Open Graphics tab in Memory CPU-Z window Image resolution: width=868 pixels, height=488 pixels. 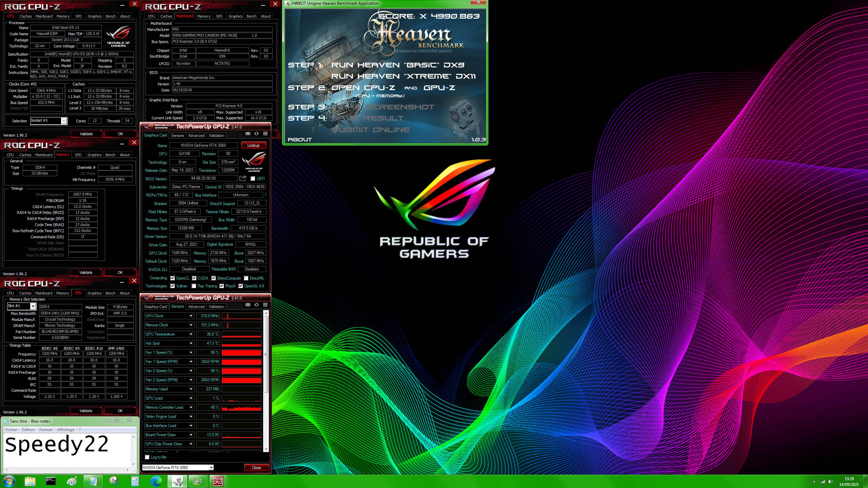(x=94, y=155)
